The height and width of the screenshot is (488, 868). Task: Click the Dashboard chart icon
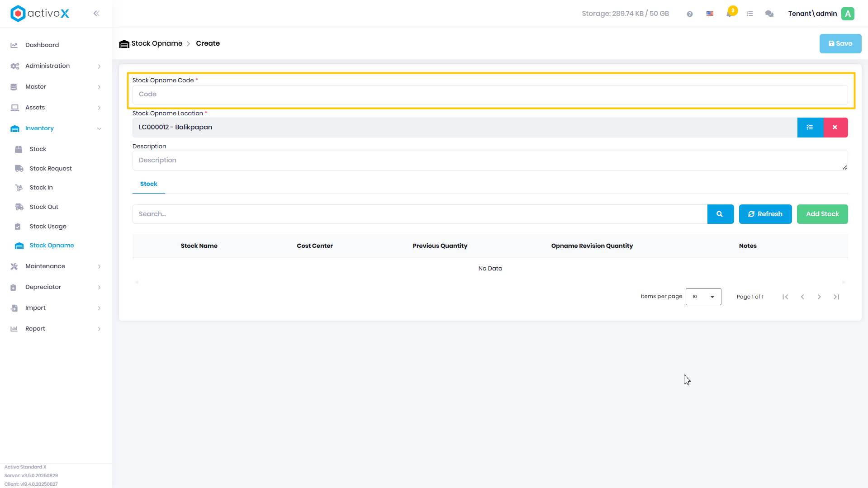coord(14,45)
